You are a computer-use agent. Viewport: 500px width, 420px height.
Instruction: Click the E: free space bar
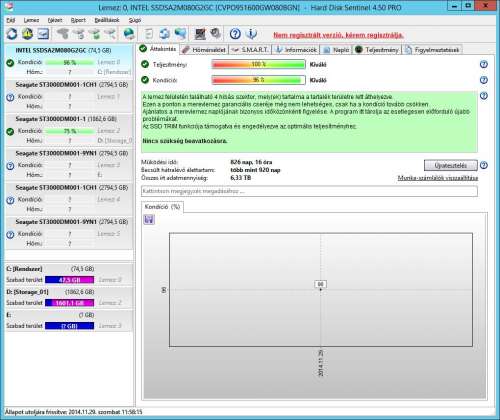coord(69,326)
